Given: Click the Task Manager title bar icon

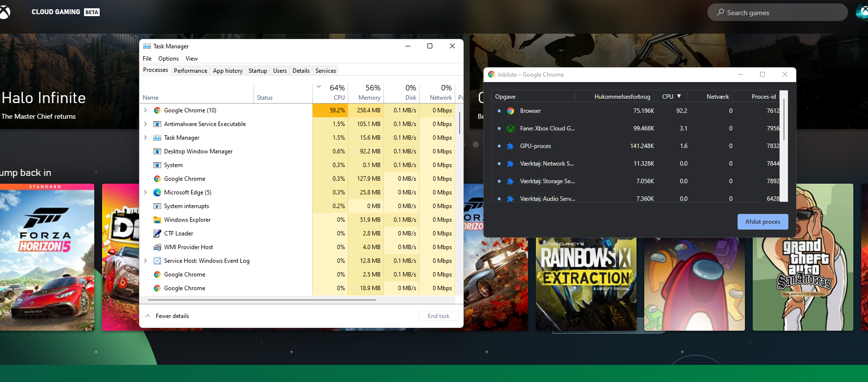Looking at the screenshot, I should [x=147, y=46].
